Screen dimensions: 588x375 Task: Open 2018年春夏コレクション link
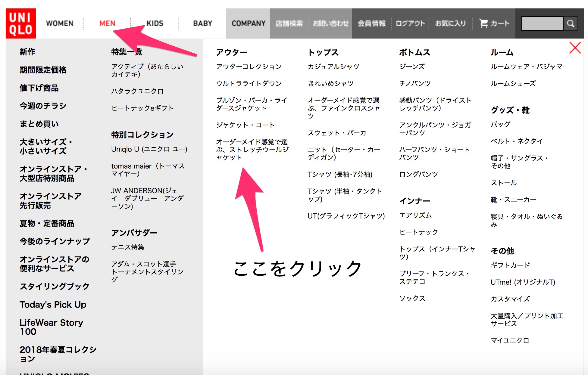pyautogui.click(x=58, y=354)
